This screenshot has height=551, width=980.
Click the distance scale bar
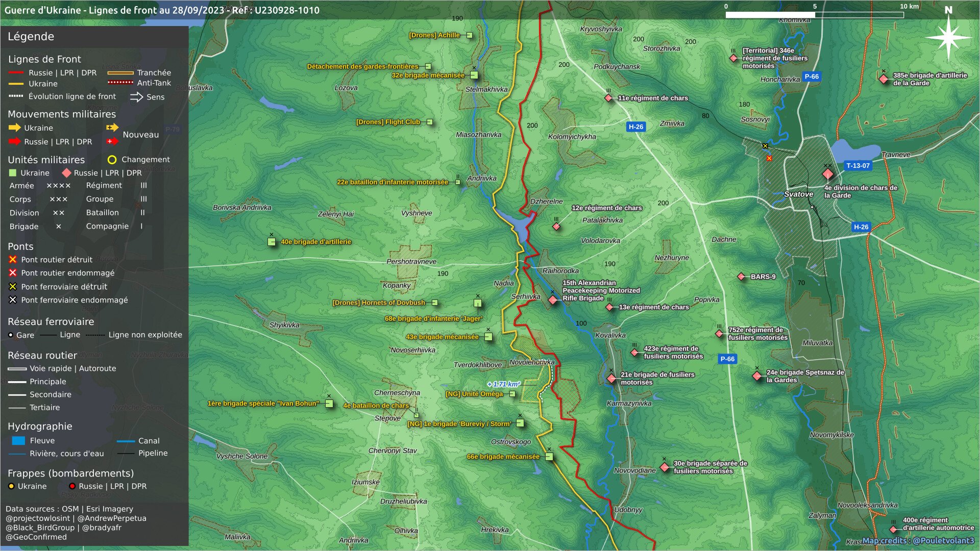point(815,15)
